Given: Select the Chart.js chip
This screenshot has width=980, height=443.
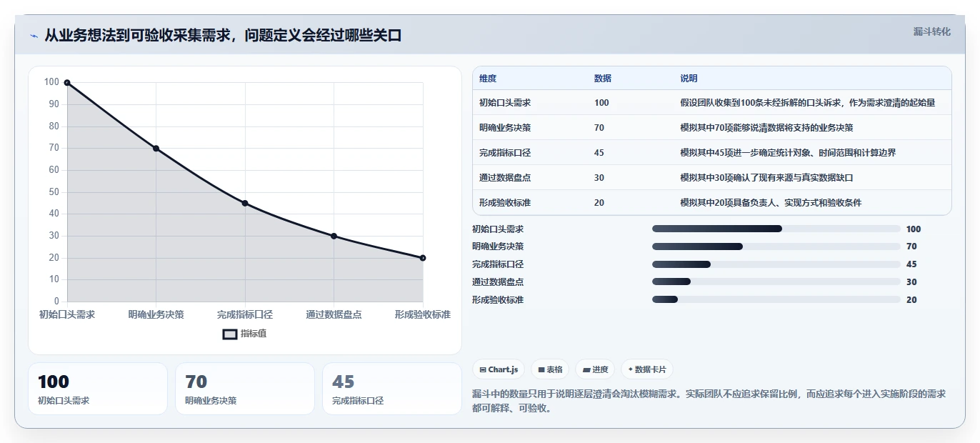Looking at the screenshot, I should coord(499,369).
